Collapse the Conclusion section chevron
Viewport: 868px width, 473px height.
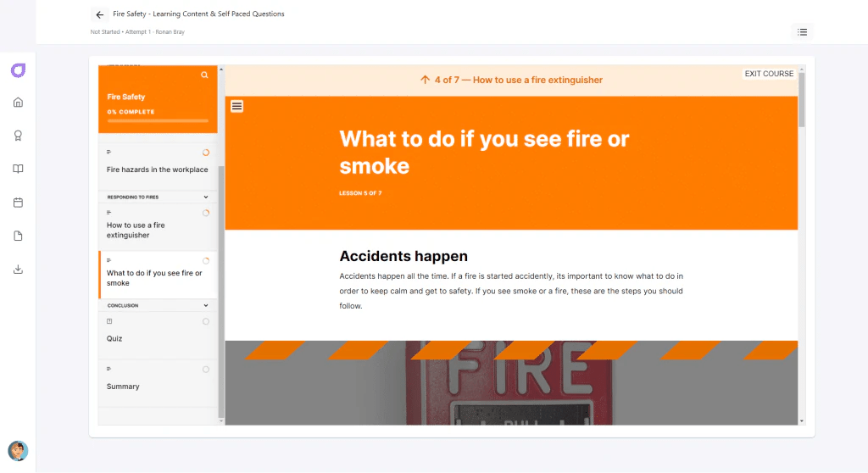206,306
